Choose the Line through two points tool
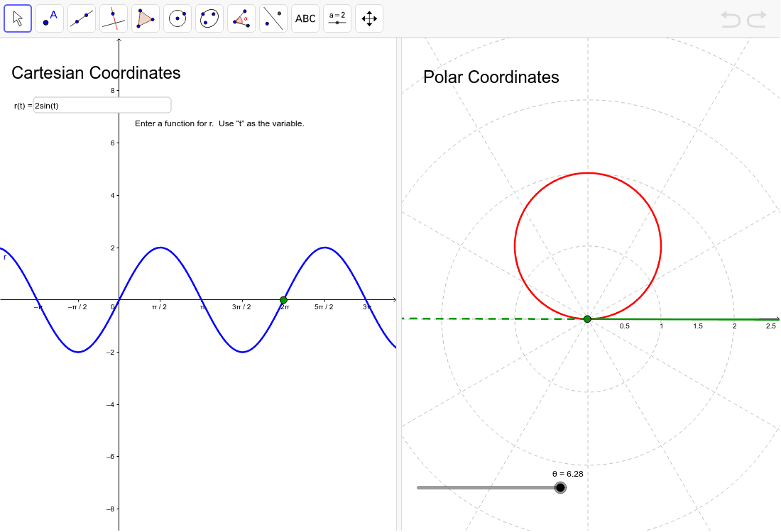Image resolution: width=781 pixels, height=532 pixels. 82,18
